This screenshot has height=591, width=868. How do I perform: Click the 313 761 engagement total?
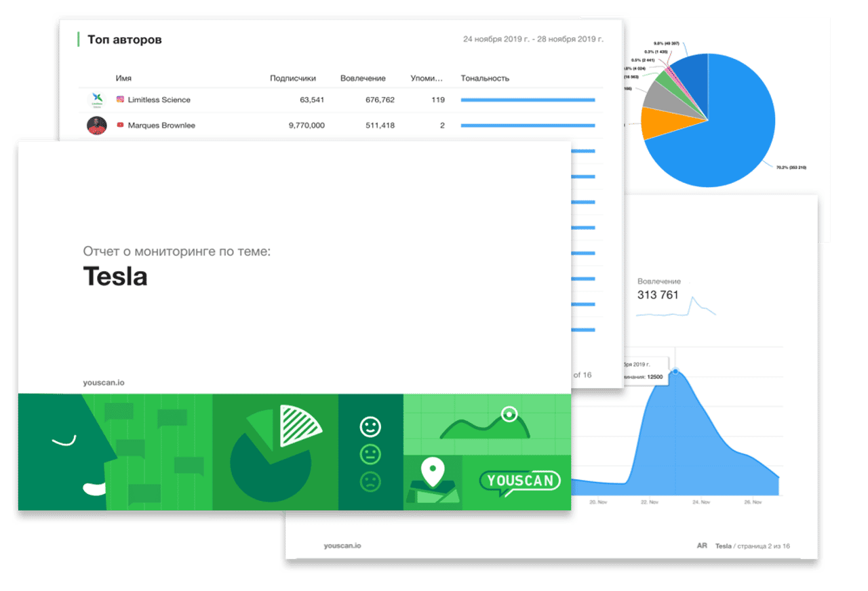pos(658,295)
